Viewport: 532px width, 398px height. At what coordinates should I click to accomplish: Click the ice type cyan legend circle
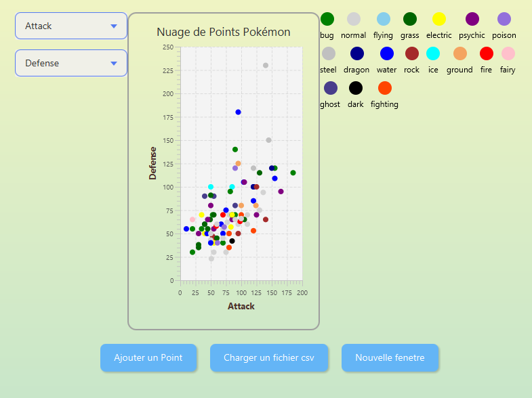[x=433, y=53]
